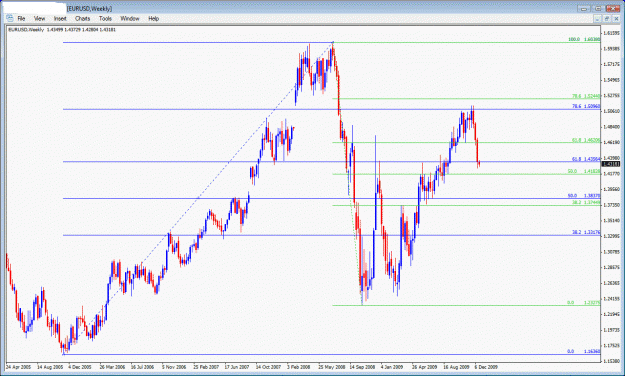Maximize the main application window
The image size is (625, 376).
tap(598, 8)
